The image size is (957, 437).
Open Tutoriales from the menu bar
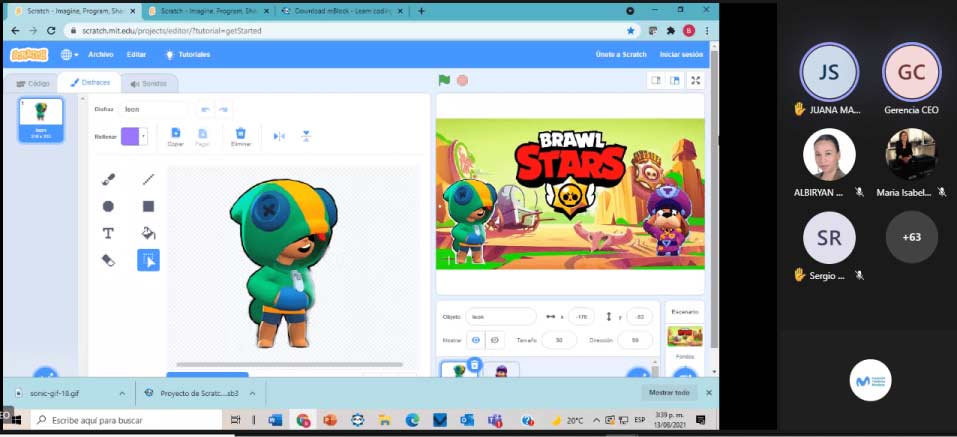(x=188, y=55)
